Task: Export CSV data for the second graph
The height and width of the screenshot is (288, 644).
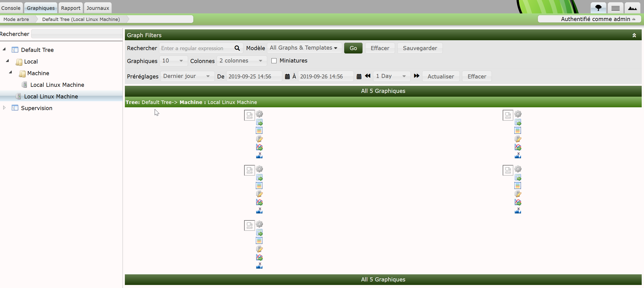Action: pos(518,122)
